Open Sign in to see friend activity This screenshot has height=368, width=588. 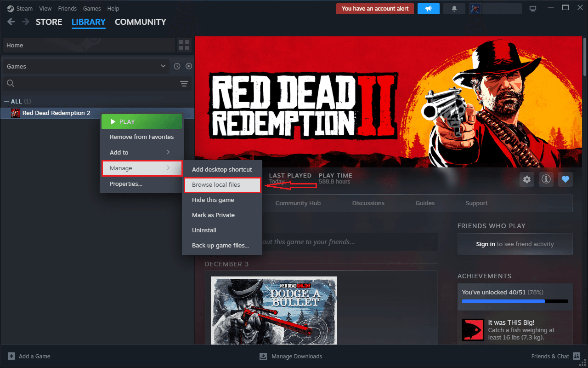(514, 244)
